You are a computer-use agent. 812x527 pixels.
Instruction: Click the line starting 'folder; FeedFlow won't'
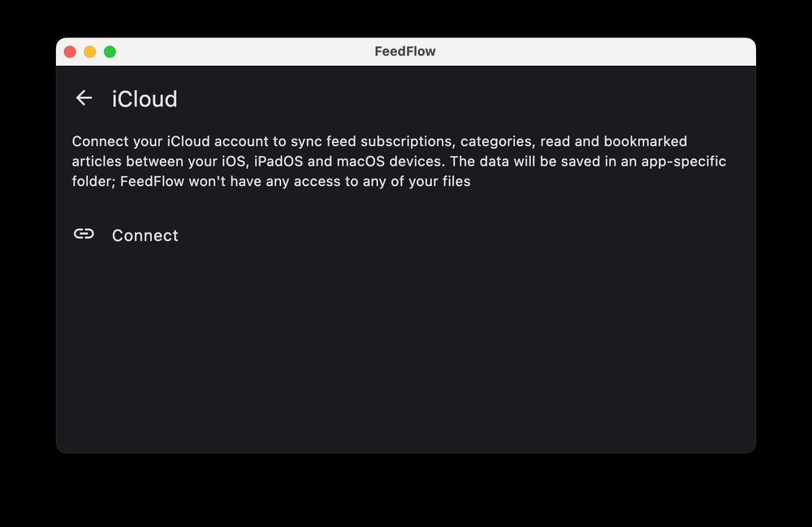point(271,182)
